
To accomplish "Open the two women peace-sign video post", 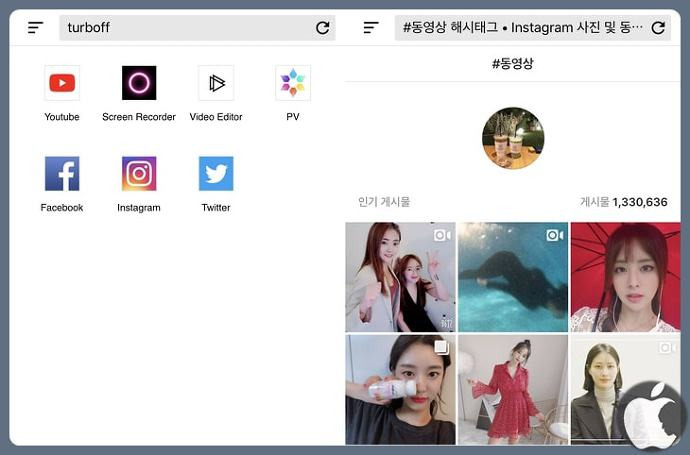I will tap(400, 277).
